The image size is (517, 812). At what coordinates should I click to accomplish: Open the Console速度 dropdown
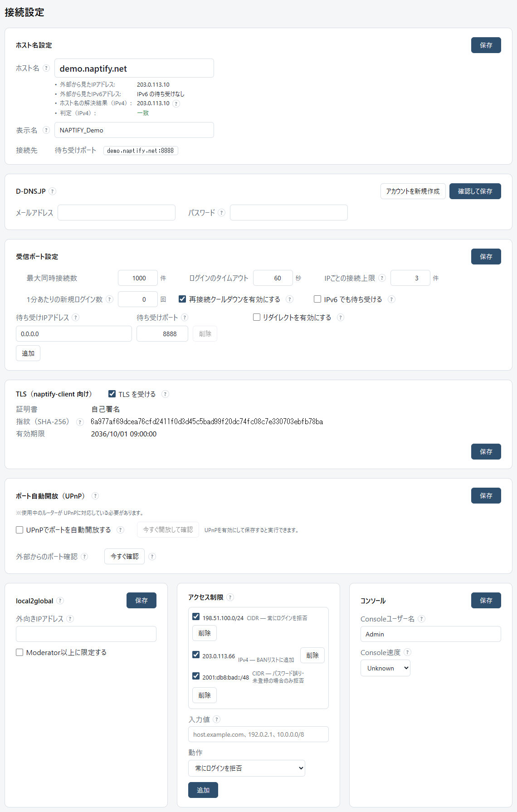pos(385,668)
